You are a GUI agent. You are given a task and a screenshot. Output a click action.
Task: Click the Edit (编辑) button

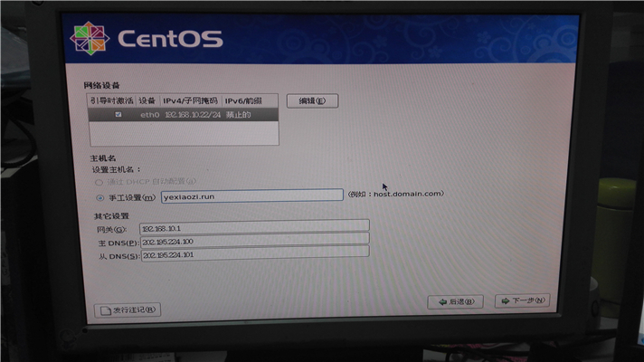[312, 101]
